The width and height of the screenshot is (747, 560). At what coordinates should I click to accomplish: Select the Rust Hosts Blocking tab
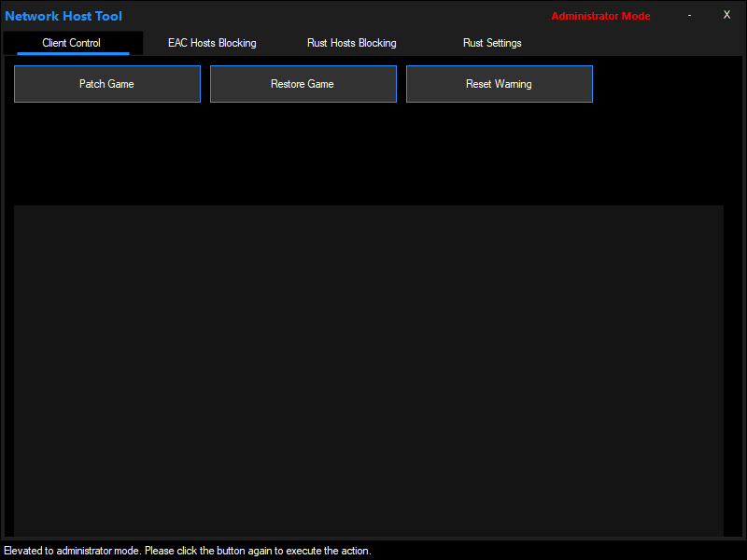(x=352, y=43)
